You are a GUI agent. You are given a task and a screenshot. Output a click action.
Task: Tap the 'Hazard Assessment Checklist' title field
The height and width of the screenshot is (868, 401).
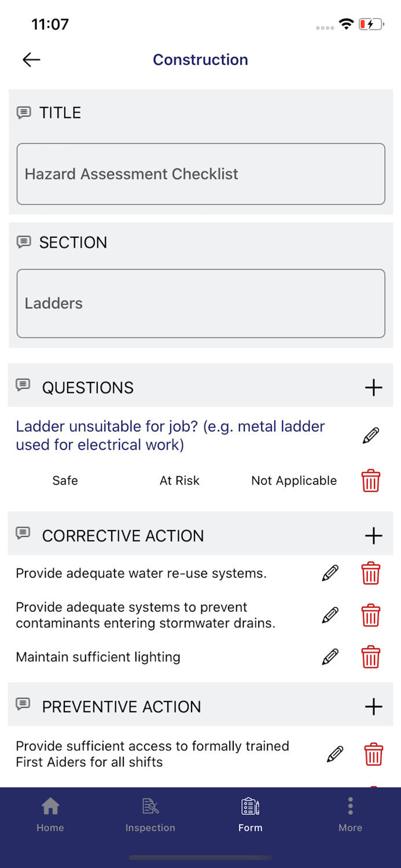(x=201, y=174)
